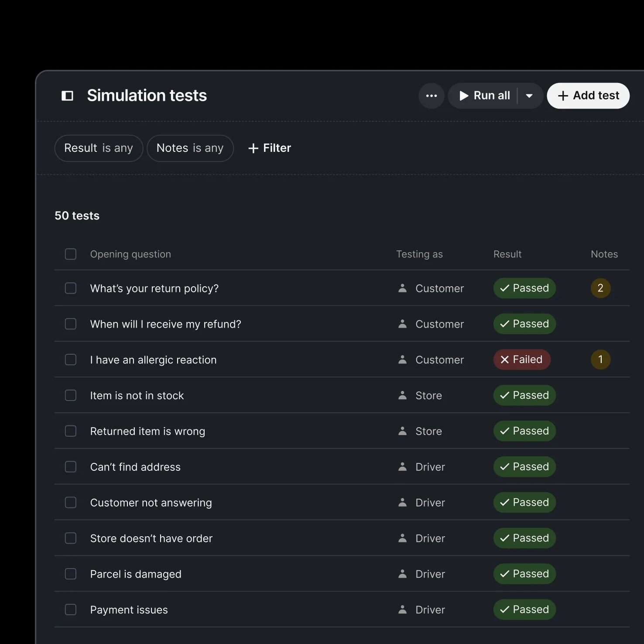The image size is (644, 644).
Task: Click the Failed badge cross icon
Action: click(x=505, y=360)
